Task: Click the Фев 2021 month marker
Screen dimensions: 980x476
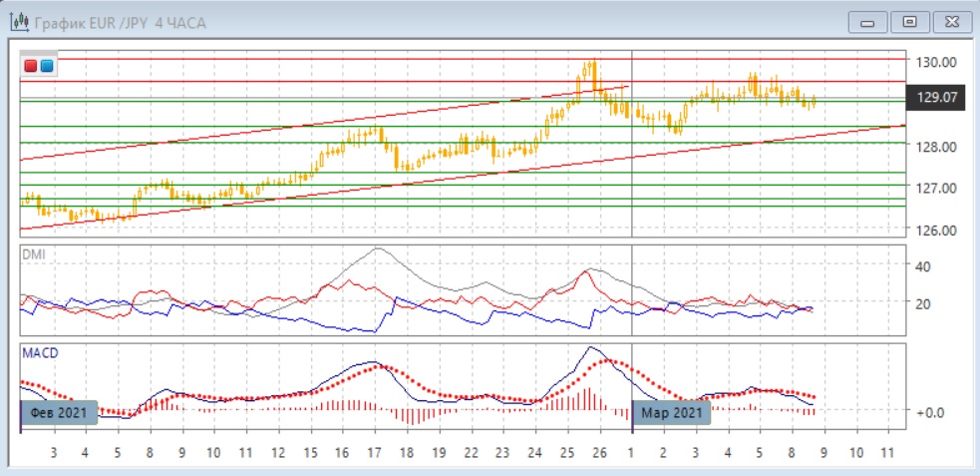Action: 59,412
